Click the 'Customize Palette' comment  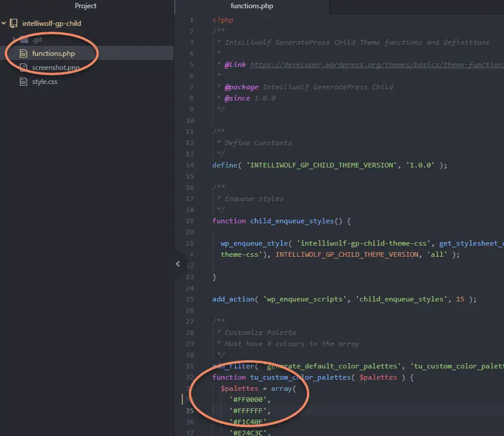pos(261,333)
